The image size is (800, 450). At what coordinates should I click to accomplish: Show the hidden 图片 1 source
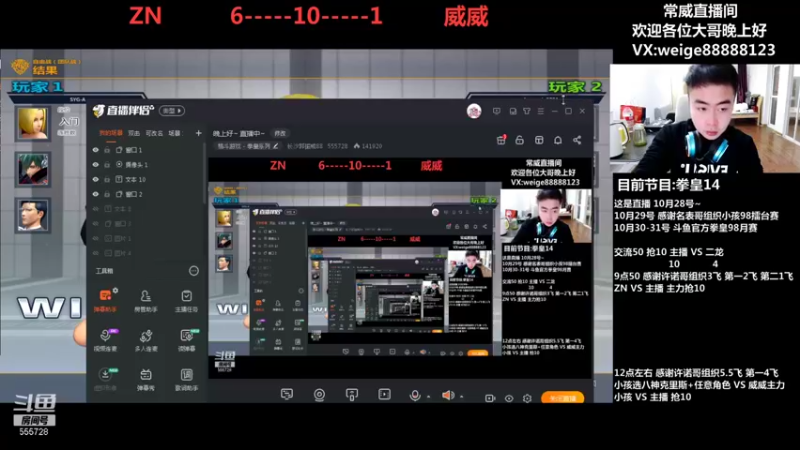(95, 238)
